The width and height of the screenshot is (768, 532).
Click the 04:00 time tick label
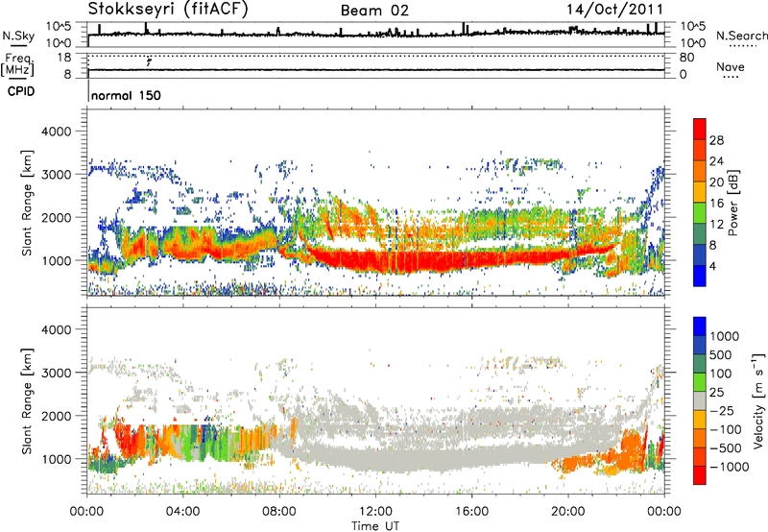coord(182,512)
